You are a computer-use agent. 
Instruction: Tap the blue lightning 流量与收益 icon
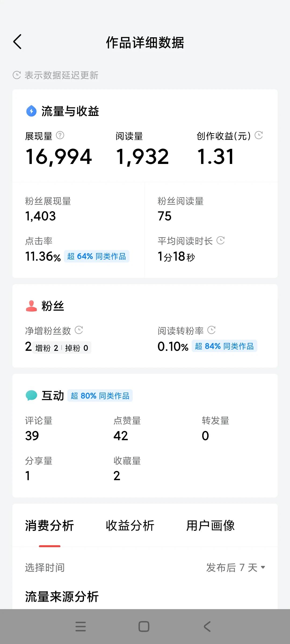(x=31, y=111)
